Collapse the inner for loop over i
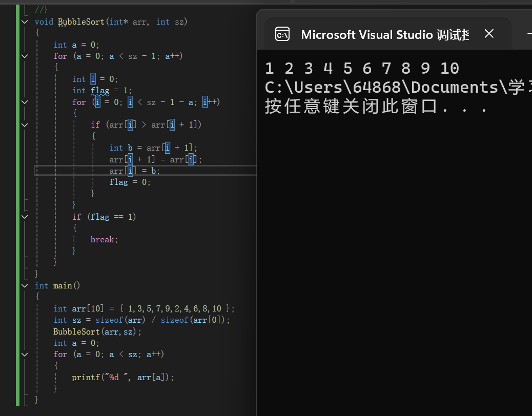 (25, 102)
